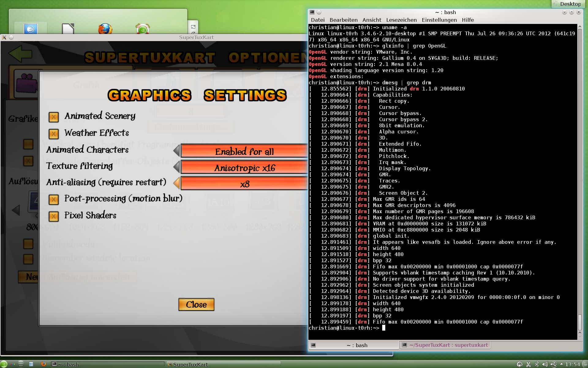
Task: Open the USB device notifier icon
Action: (x=554, y=364)
